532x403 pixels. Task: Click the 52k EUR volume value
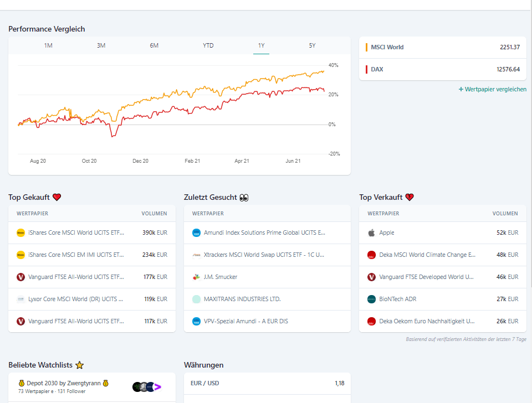[x=508, y=233]
